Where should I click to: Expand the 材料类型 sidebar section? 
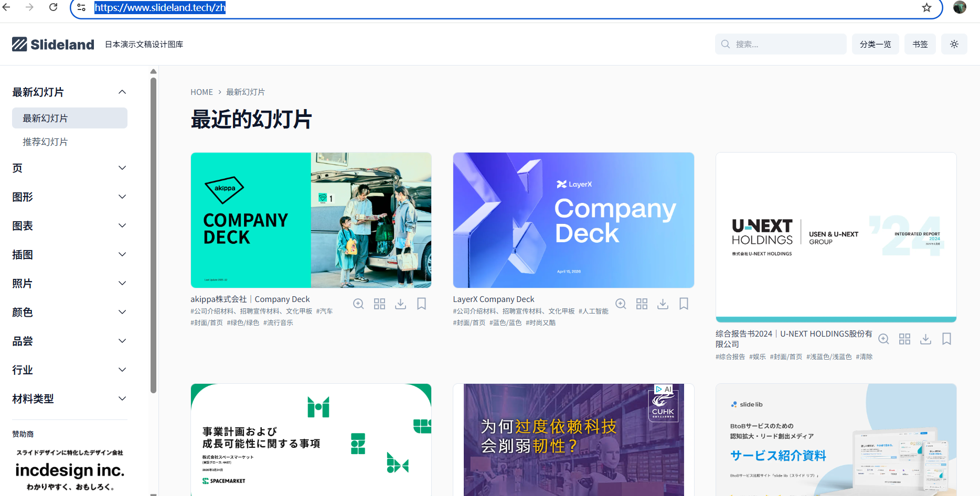click(122, 399)
